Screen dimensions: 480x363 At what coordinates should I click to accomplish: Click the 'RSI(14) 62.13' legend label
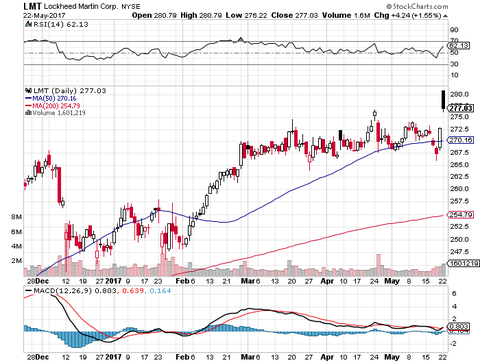[61, 24]
